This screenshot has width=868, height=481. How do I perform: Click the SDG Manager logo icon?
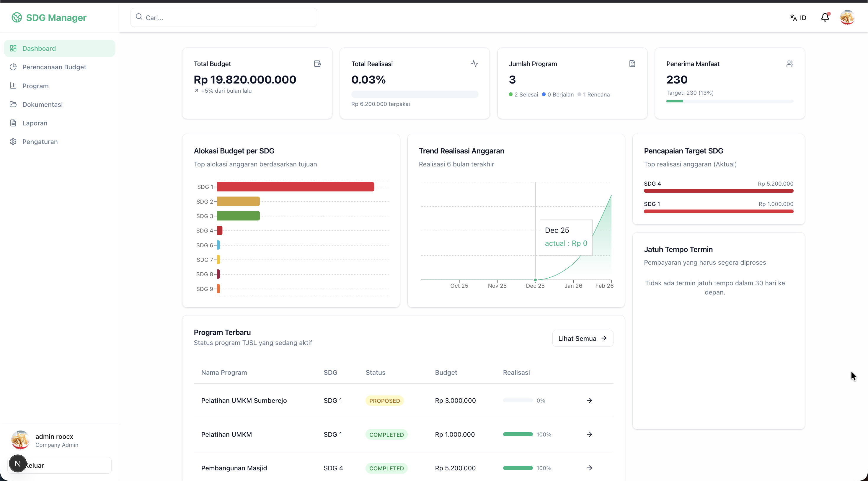pos(17,17)
